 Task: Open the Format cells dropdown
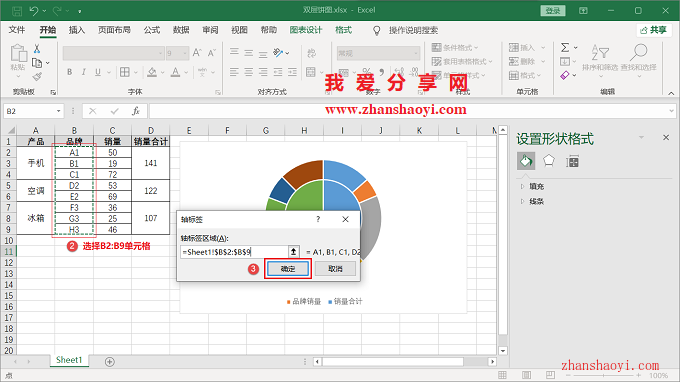539,75
